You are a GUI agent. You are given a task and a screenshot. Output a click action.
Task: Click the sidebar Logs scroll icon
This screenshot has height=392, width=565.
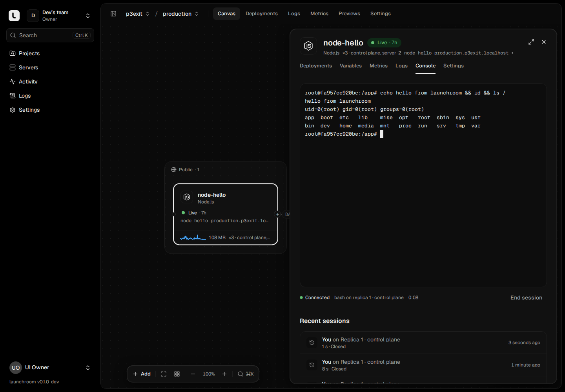tap(13, 96)
